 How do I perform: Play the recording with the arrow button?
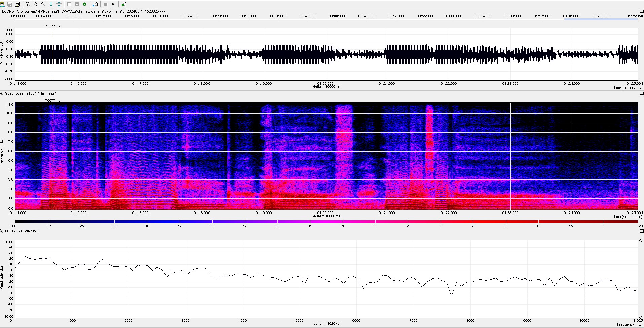pyautogui.click(x=113, y=4)
